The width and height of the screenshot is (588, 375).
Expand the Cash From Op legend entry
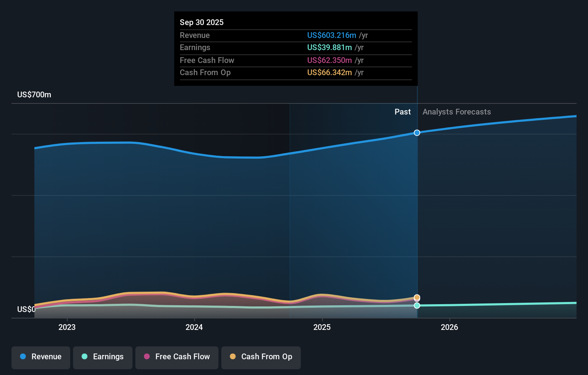coord(261,357)
